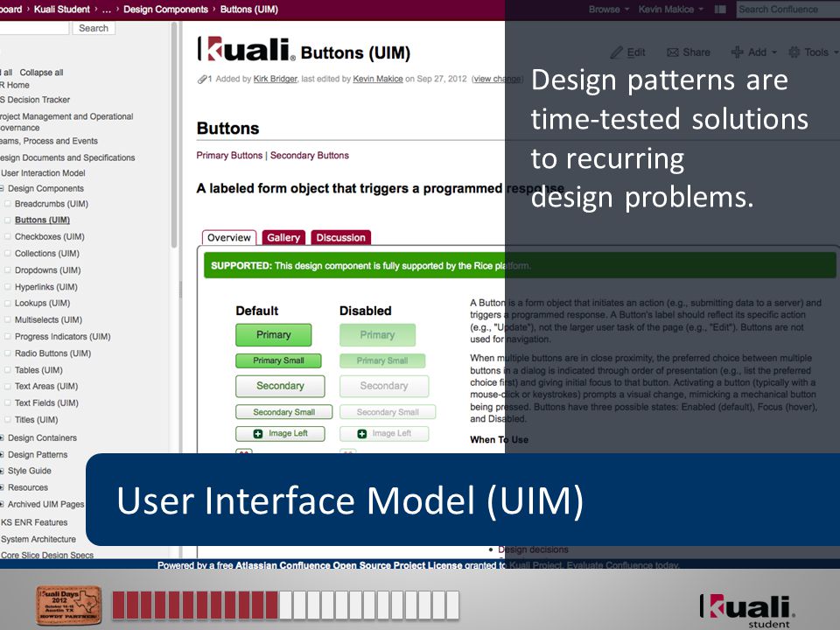
Task: Click Buttons (UIM) breadcrumb
Action: point(249,9)
